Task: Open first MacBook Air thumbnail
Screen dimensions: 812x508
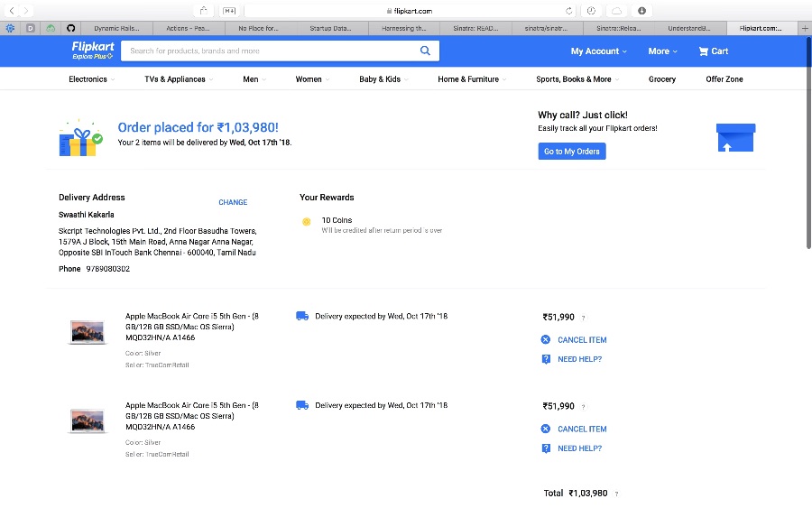Action: tap(88, 332)
